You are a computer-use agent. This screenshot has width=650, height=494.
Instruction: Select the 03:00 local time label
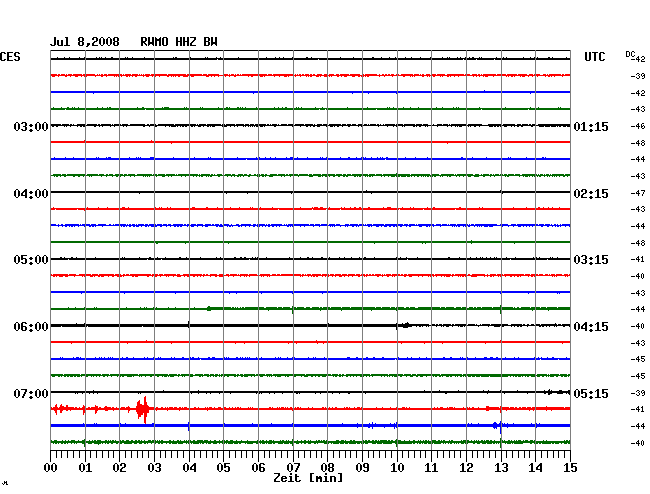(31, 126)
